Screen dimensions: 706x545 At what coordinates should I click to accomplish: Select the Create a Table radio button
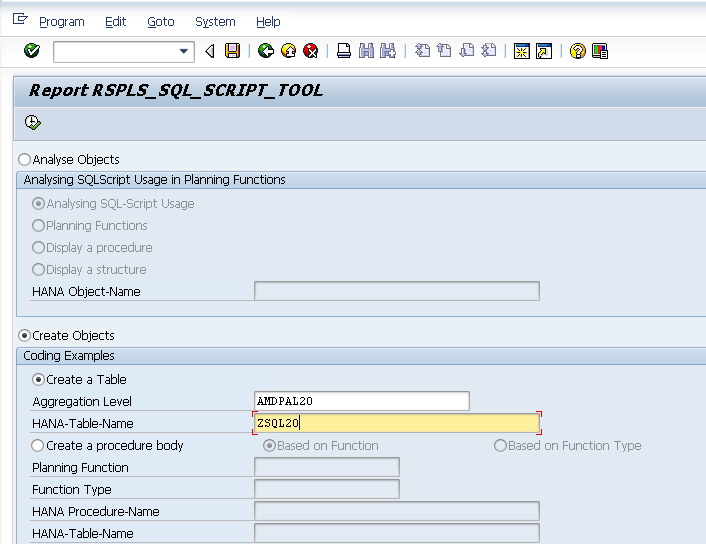tap(38, 380)
